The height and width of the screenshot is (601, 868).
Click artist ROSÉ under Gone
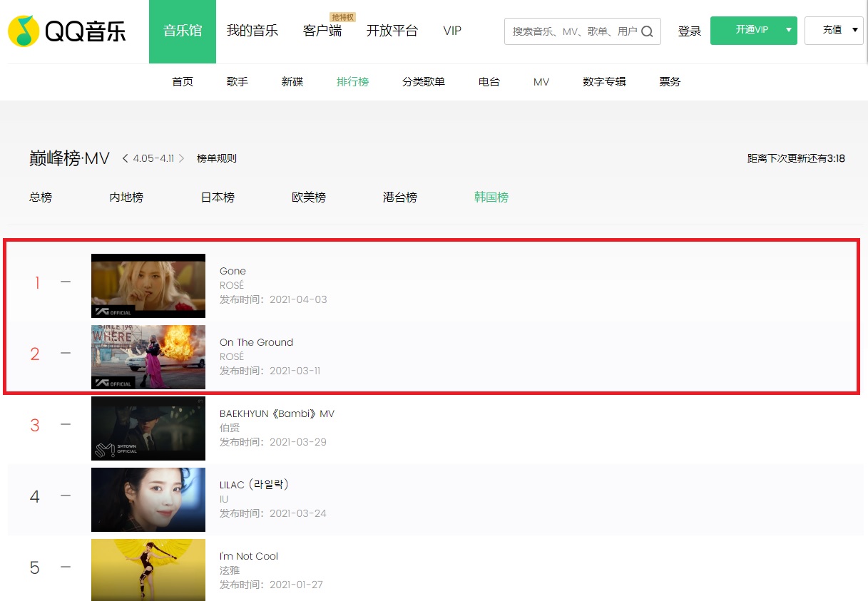pos(232,285)
